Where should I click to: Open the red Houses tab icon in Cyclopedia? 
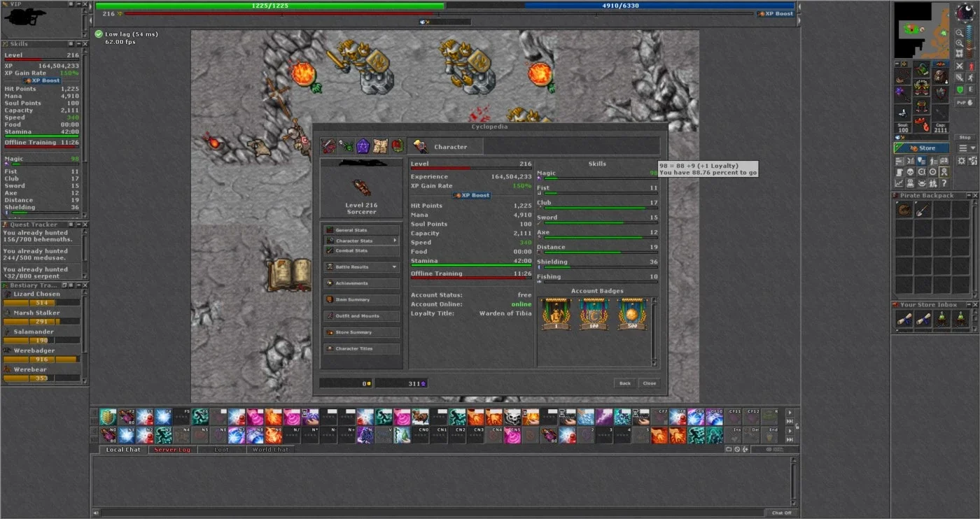397,145
